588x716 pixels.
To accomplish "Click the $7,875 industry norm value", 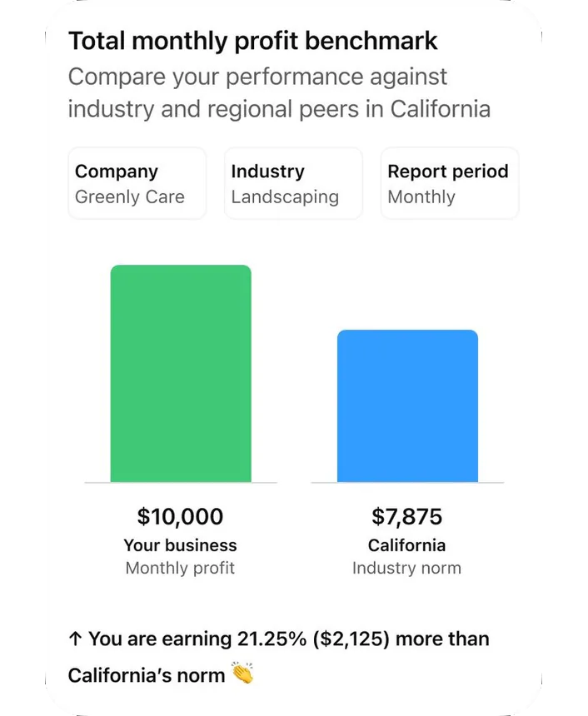I will 407,517.
